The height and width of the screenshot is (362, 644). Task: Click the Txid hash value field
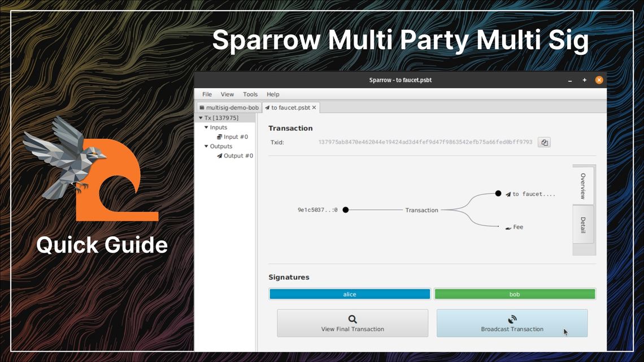coord(425,142)
